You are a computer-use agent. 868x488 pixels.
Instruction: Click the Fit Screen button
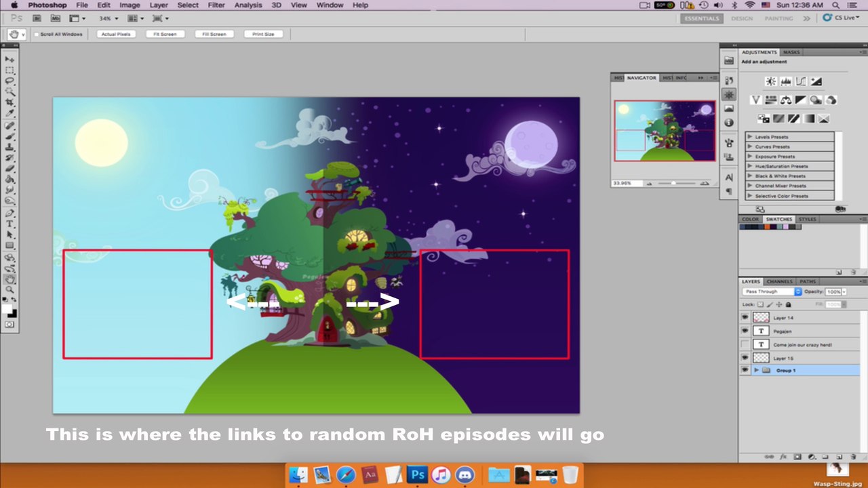[165, 34]
